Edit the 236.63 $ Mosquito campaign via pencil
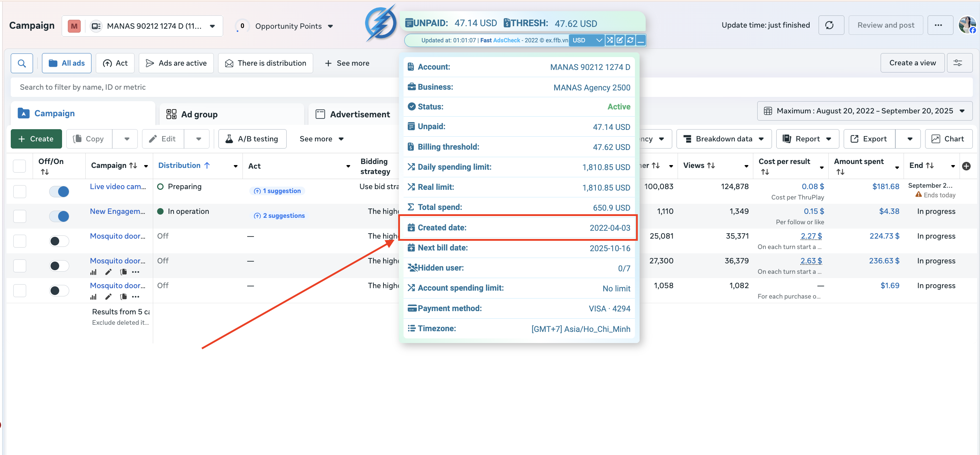 pyautogui.click(x=108, y=272)
